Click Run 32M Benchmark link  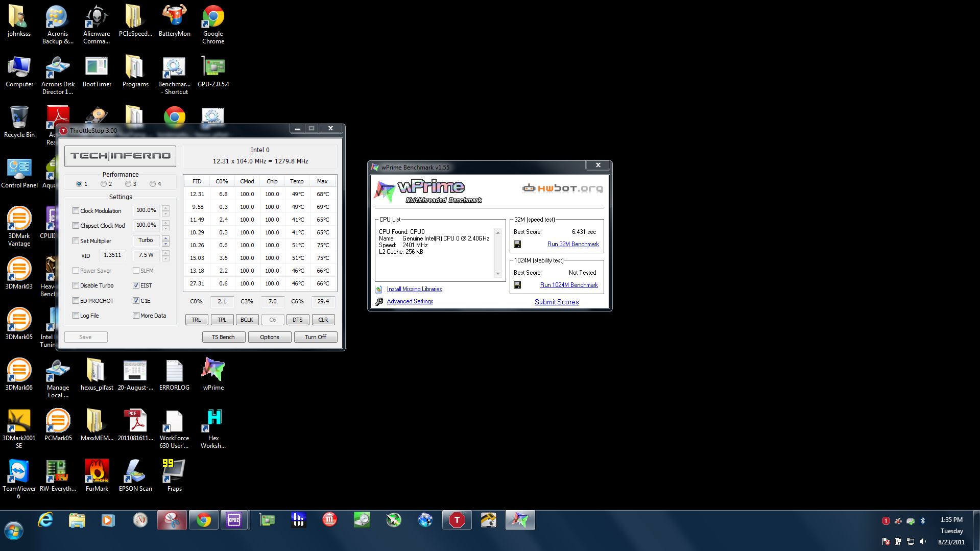[573, 244]
